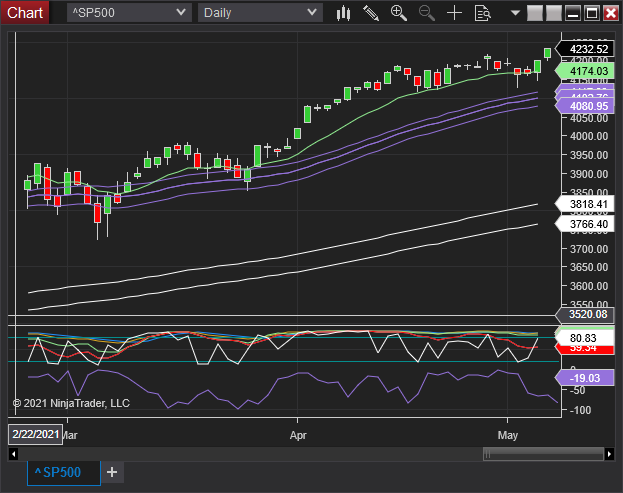
Task: Expand the toolbar overflow arrow
Action: (x=515, y=13)
